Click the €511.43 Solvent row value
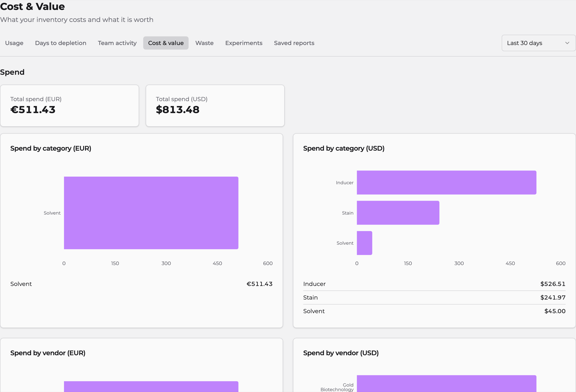This screenshot has height=392, width=576. pyautogui.click(x=260, y=284)
